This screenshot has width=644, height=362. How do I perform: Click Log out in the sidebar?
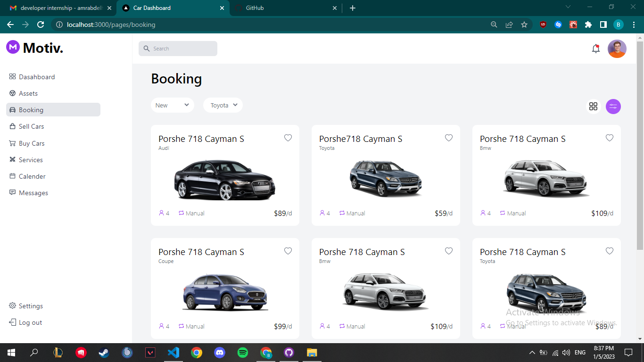pyautogui.click(x=30, y=322)
